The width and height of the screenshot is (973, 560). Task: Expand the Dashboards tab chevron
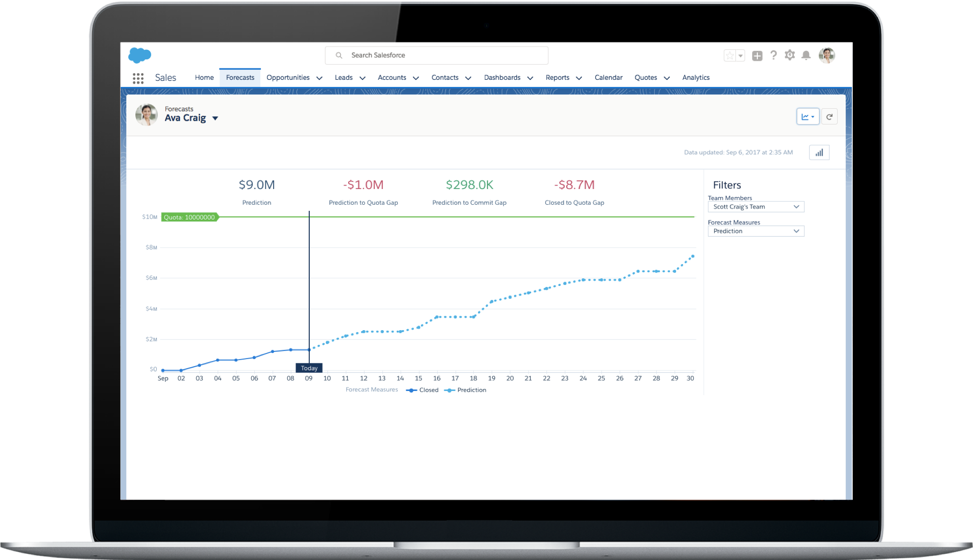[530, 78]
